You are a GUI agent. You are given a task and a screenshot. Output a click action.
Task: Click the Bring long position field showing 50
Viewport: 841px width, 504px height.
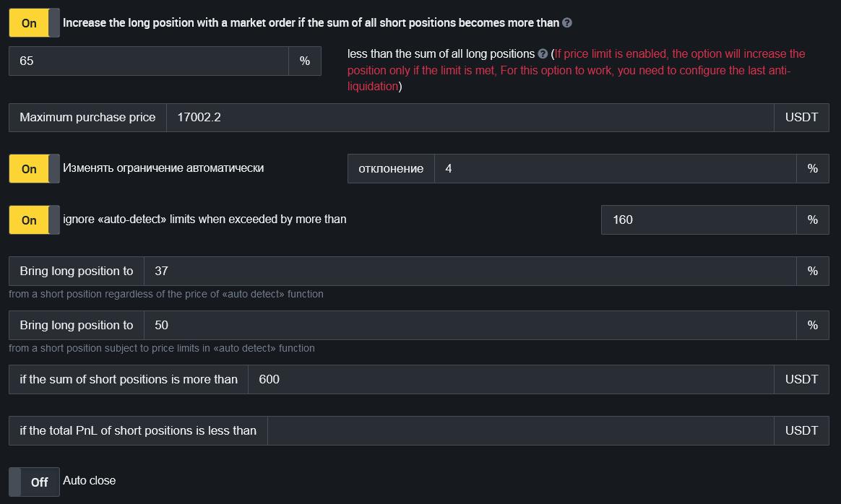470,326
